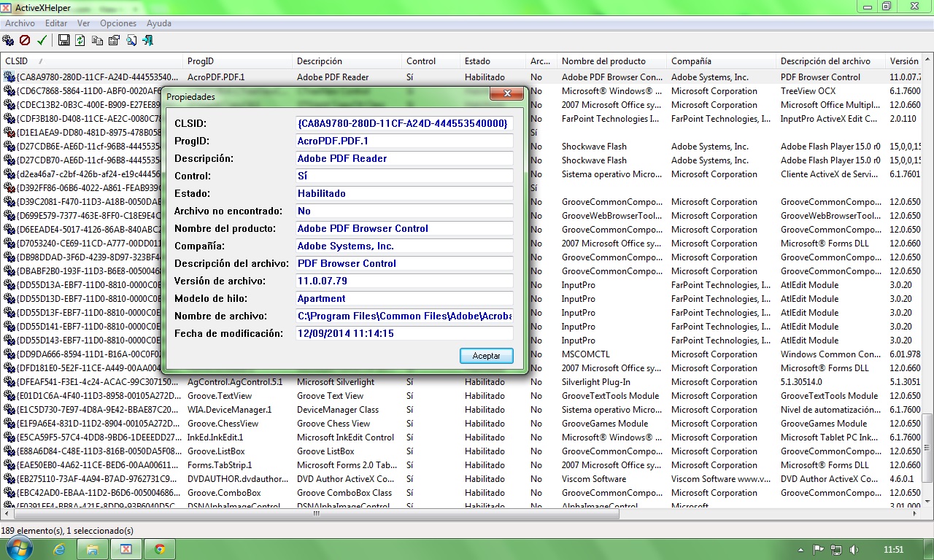Select the Groove.ChessView ProgID cell

(x=223, y=424)
